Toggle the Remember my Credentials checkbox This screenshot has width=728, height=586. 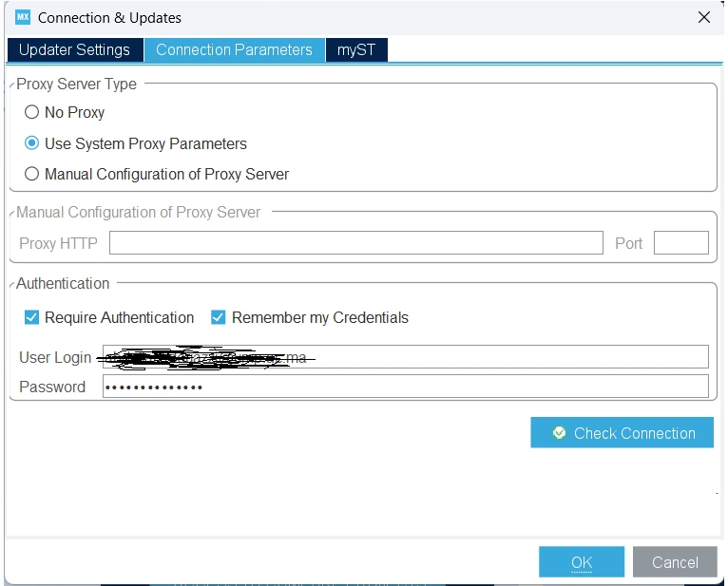point(219,318)
